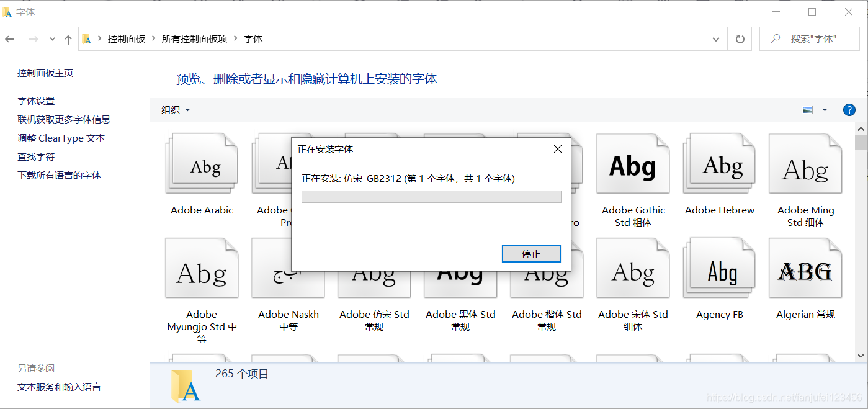Click the scroll down arrow of font list
The image size is (868, 409).
pyautogui.click(x=861, y=356)
